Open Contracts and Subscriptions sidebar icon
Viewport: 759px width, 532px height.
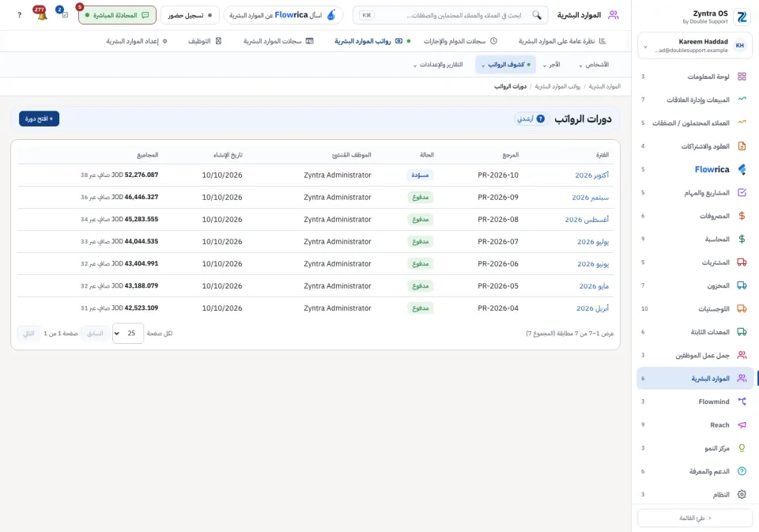coord(742,145)
